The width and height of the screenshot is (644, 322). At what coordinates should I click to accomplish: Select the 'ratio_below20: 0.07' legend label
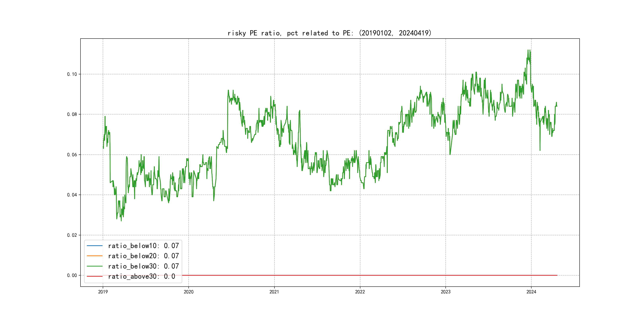pos(143,256)
